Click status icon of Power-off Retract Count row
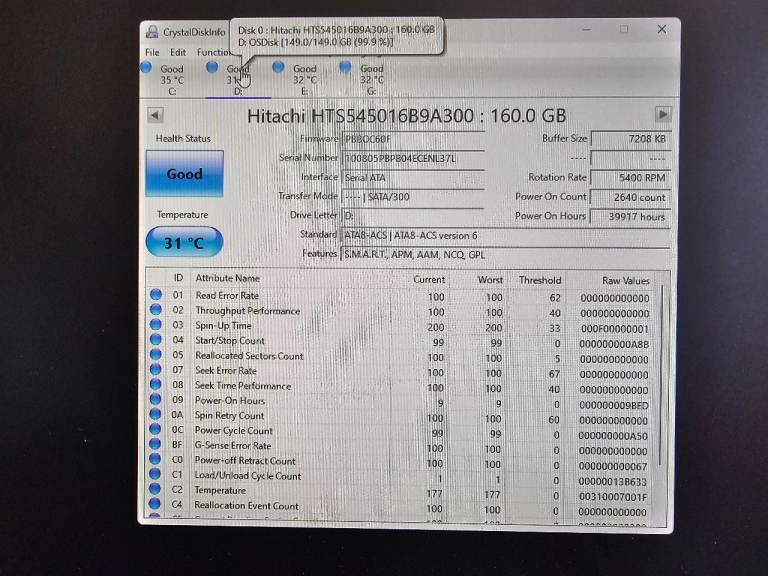The width and height of the screenshot is (768, 576). (155, 459)
